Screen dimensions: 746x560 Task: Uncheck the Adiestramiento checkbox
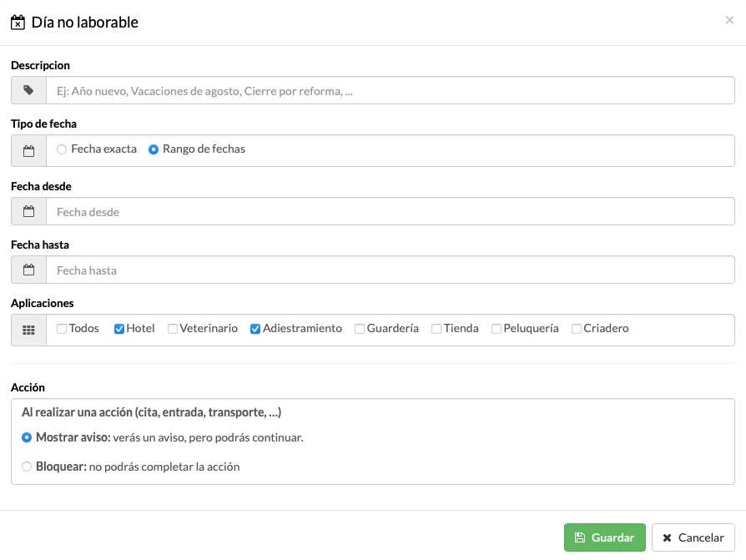(255, 329)
